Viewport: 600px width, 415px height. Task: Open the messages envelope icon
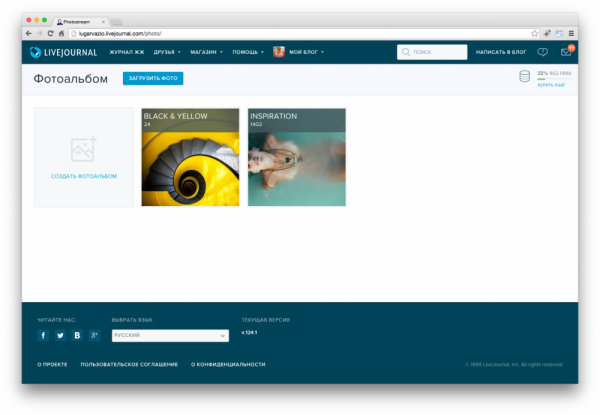565,52
